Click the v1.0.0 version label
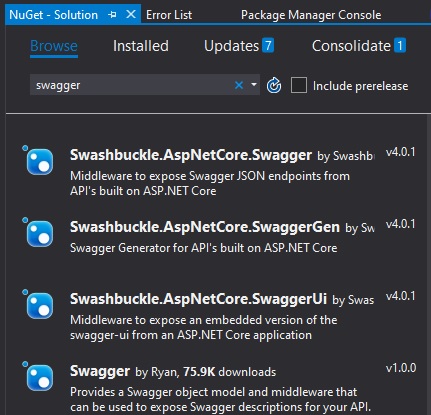Screen dimensions: 431x415 point(401,368)
